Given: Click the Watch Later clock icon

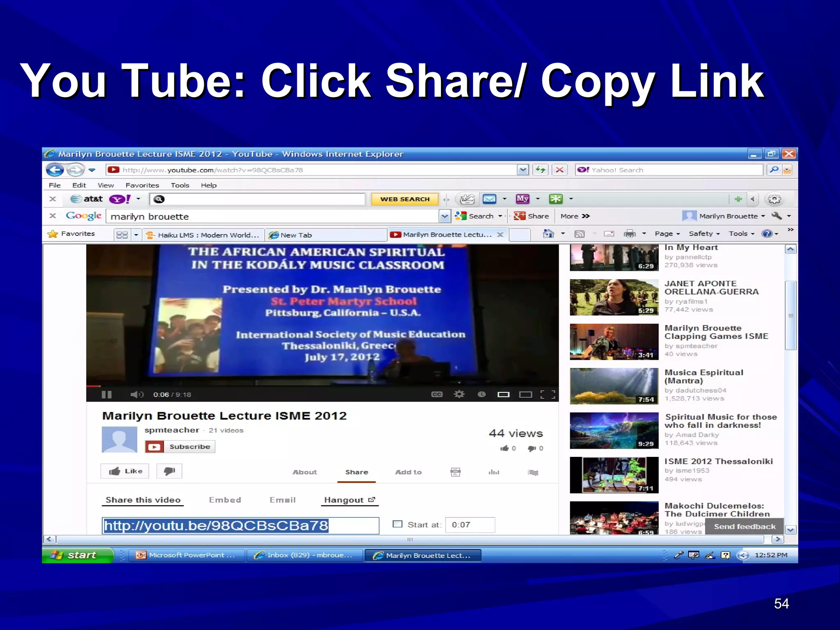Looking at the screenshot, I should [482, 395].
